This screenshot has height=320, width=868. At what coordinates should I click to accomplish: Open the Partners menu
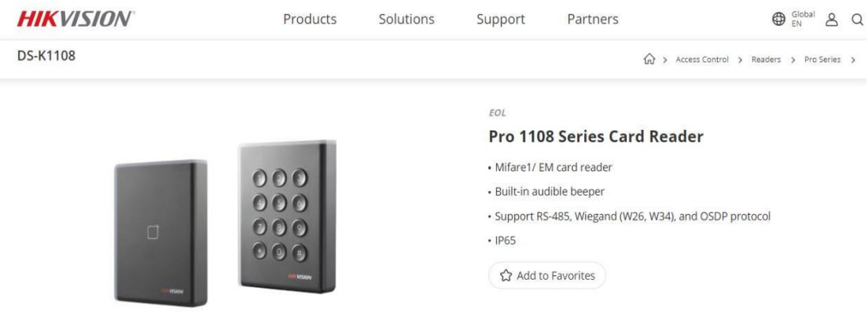pos(593,20)
